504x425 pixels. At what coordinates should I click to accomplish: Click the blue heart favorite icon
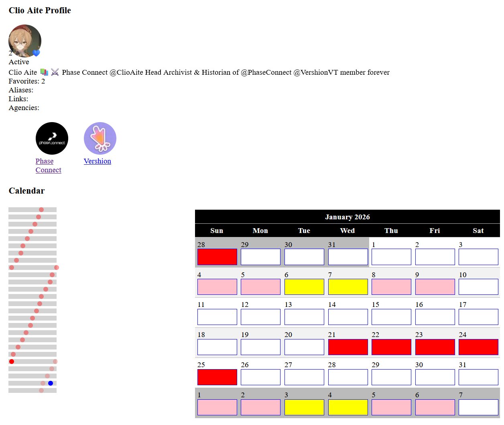tap(36, 53)
